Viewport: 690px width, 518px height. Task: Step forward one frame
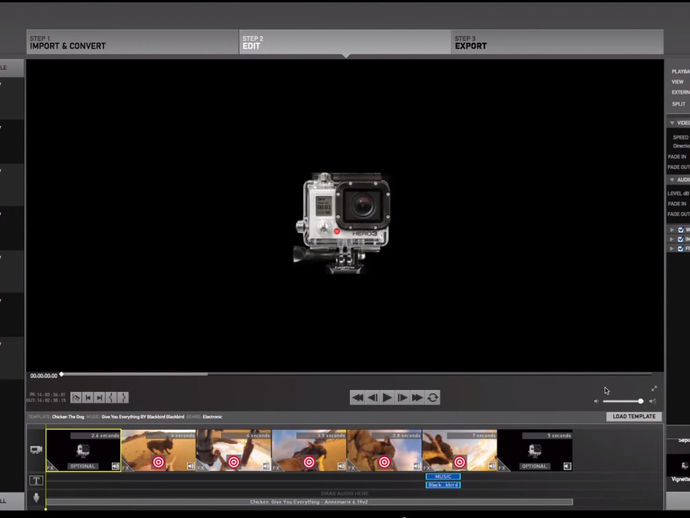coord(402,398)
